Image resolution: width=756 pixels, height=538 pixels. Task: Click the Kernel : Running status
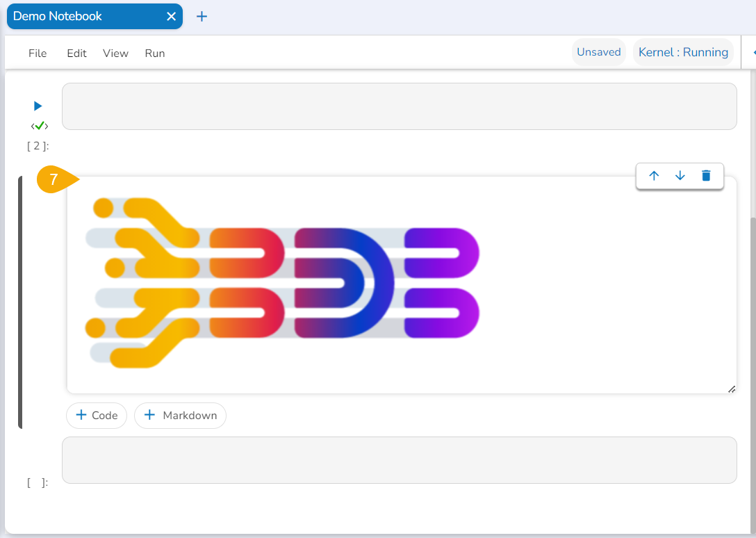pyautogui.click(x=683, y=52)
